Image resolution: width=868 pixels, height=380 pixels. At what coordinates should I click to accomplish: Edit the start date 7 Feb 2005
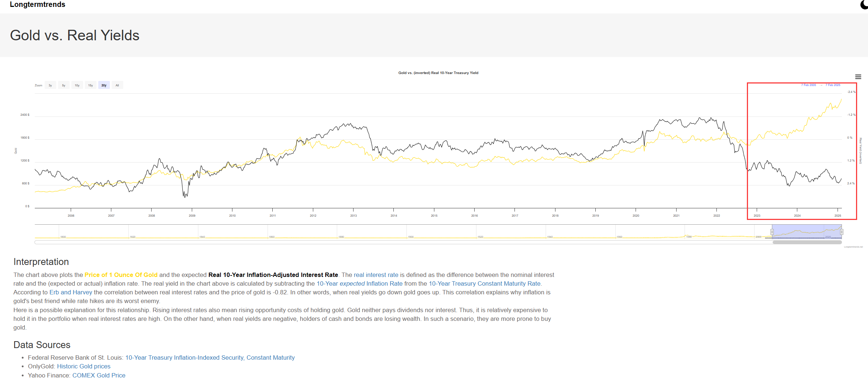(x=808, y=85)
